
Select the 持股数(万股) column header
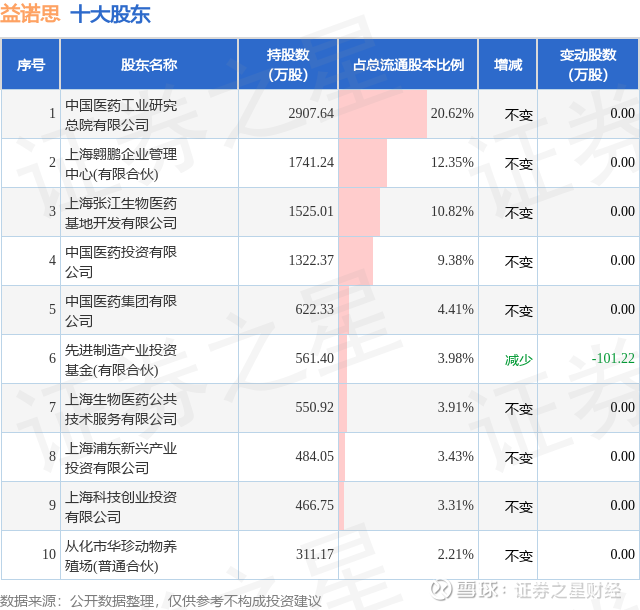click(x=288, y=65)
